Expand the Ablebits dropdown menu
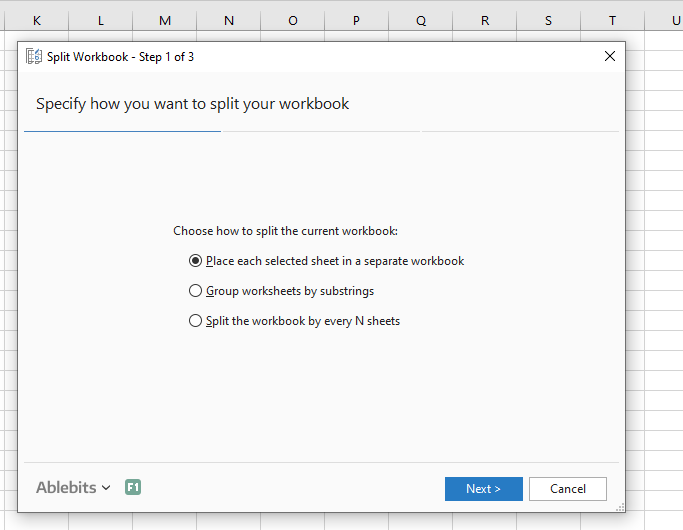683x530 pixels. click(x=73, y=487)
